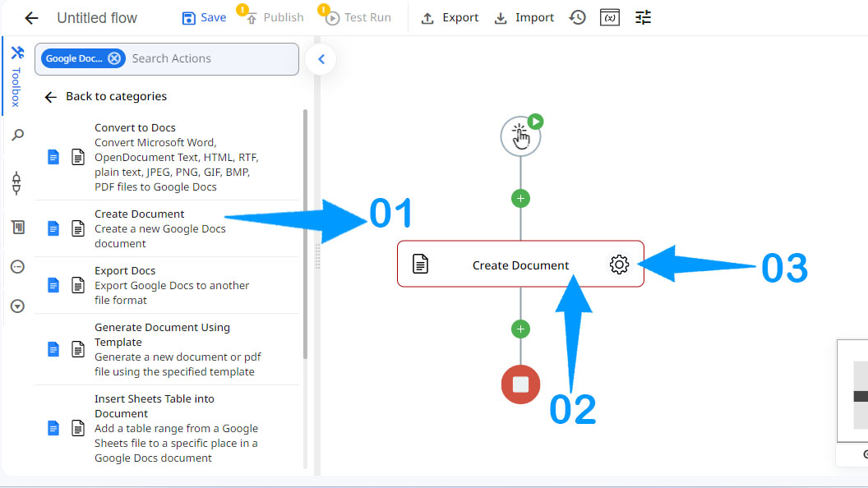
Task: Remove the Google Docs filter chip
Action: click(114, 58)
